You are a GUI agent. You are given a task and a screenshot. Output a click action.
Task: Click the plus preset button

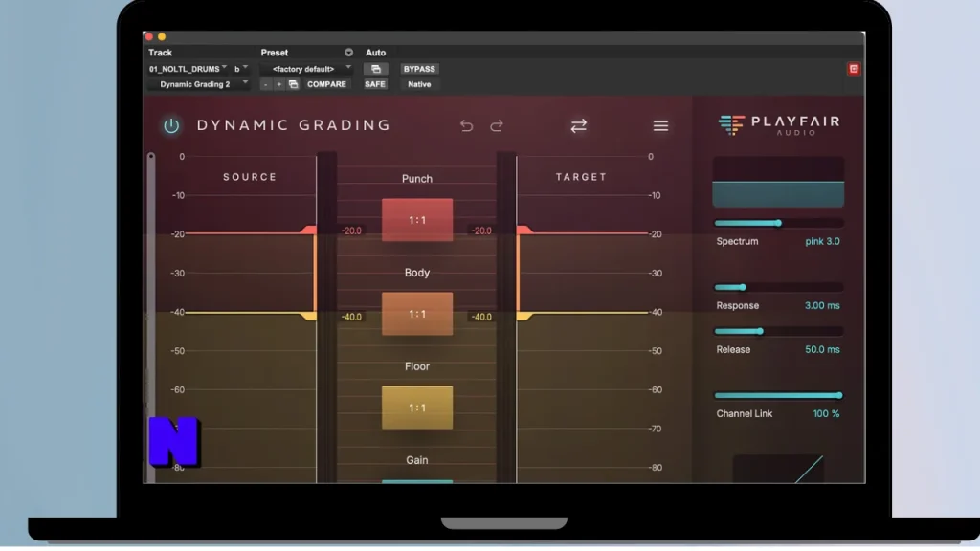click(x=278, y=84)
